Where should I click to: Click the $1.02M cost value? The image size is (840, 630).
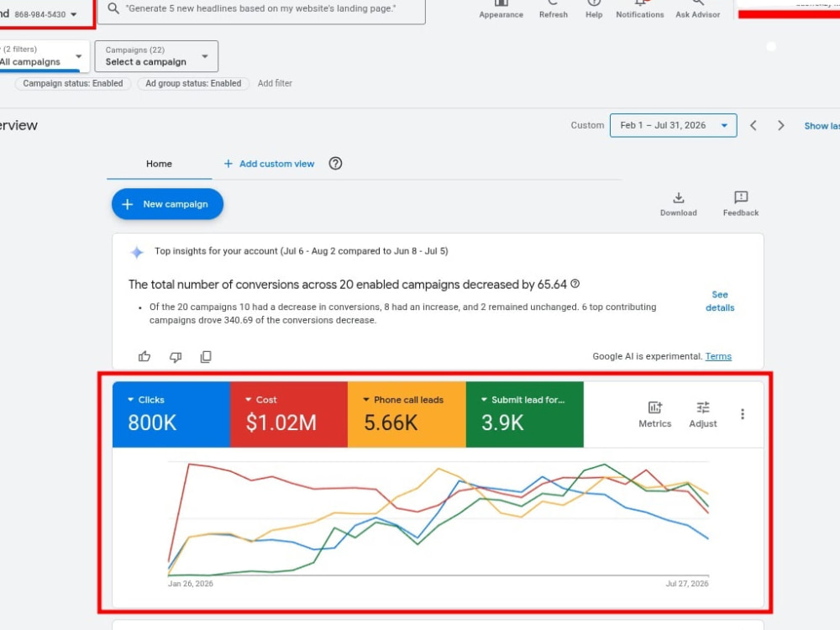click(281, 423)
